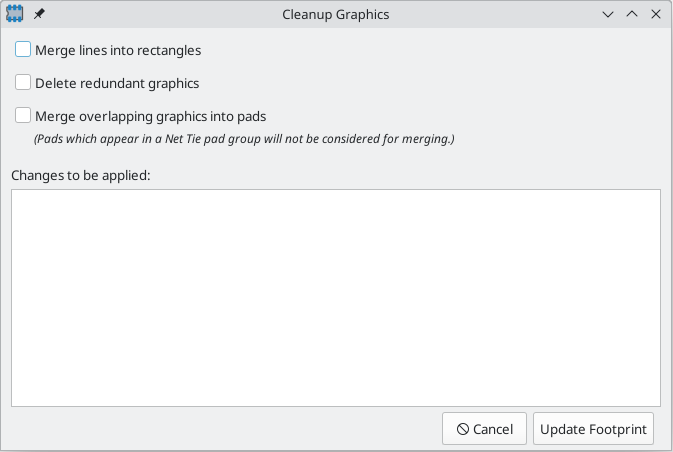Toggle the pin window icon
Viewport: 673px width, 452px height.
tap(39, 14)
